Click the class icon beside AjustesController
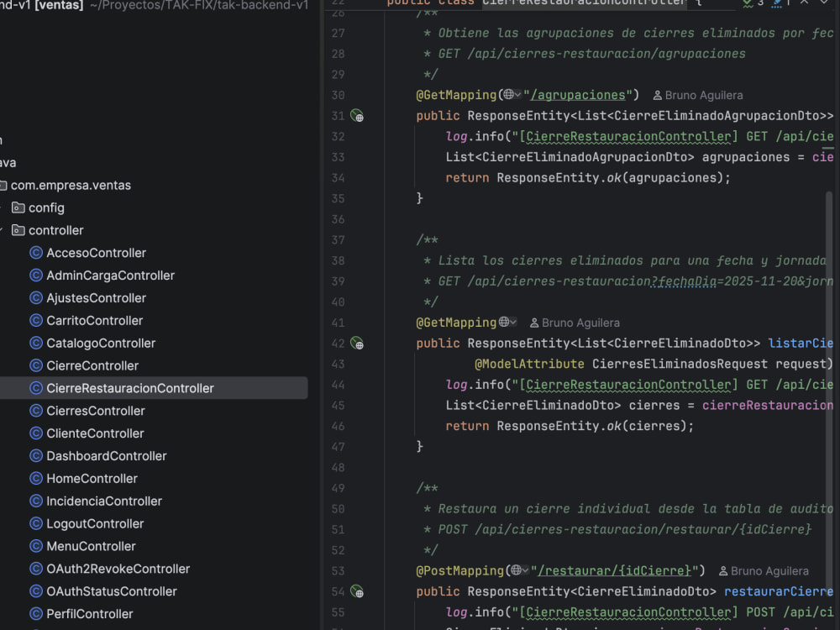 point(36,297)
